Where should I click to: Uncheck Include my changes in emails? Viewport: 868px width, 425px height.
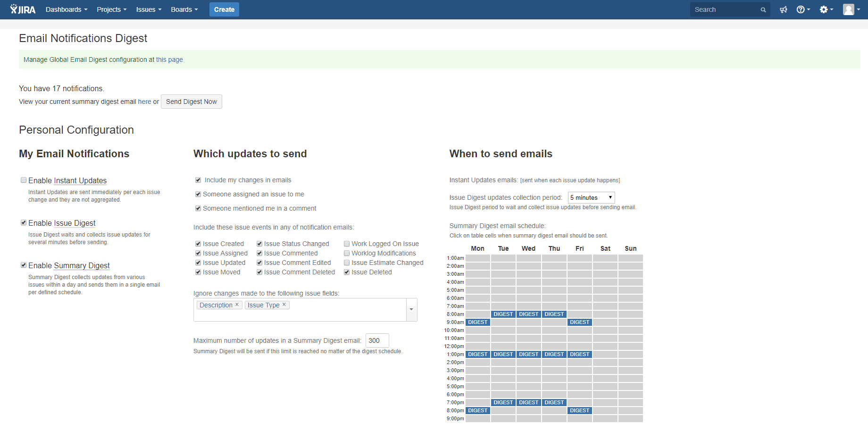coord(198,180)
